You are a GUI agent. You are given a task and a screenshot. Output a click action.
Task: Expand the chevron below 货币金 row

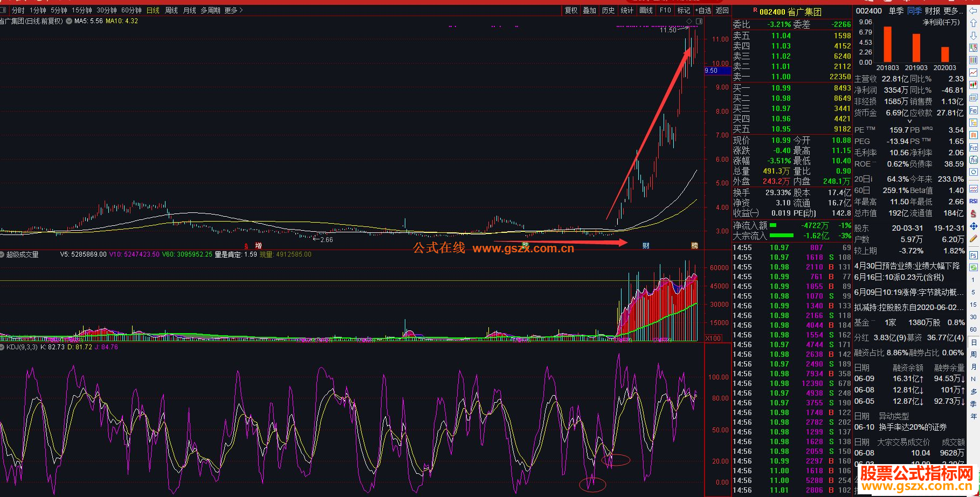(x=910, y=121)
